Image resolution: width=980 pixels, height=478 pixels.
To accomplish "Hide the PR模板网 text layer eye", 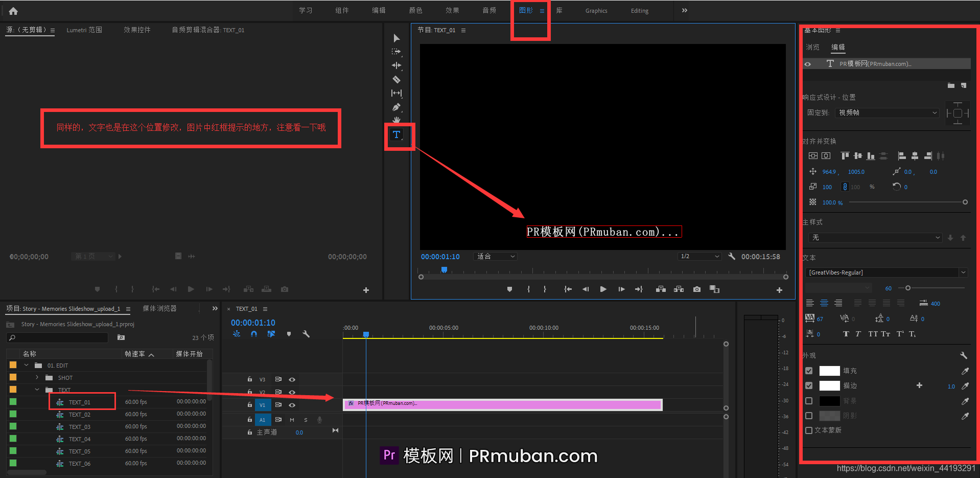I will tap(808, 64).
